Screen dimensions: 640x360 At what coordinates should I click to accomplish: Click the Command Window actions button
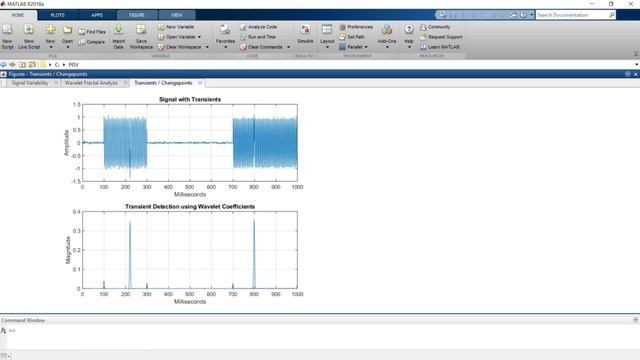pyautogui.click(x=636, y=320)
